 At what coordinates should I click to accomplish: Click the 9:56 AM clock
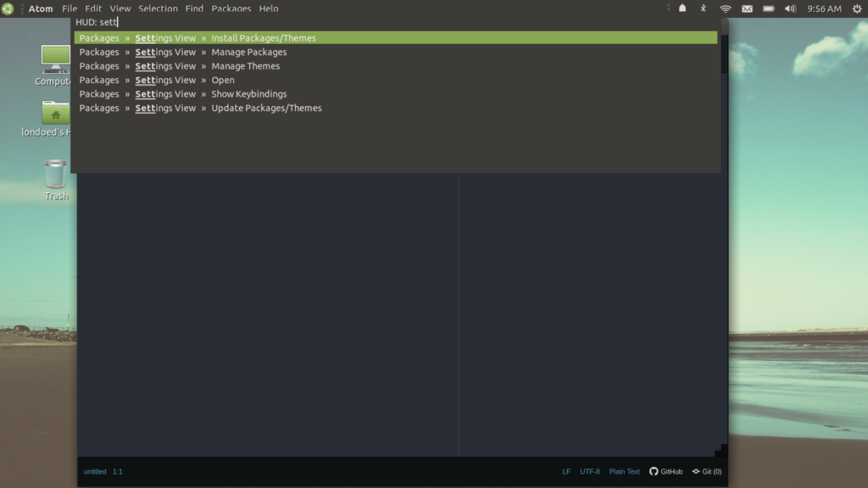coord(824,8)
